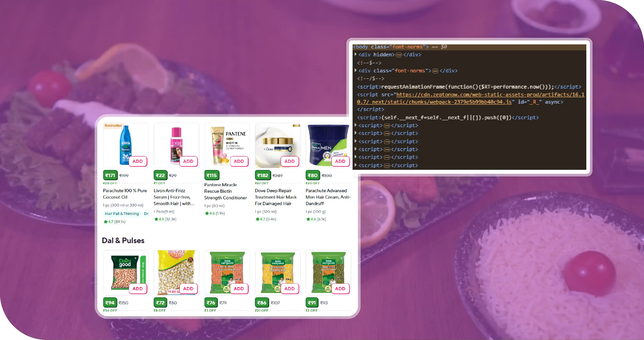Click the Dal & Pulses section heading
The image size is (644, 340).
pyautogui.click(x=123, y=240)
